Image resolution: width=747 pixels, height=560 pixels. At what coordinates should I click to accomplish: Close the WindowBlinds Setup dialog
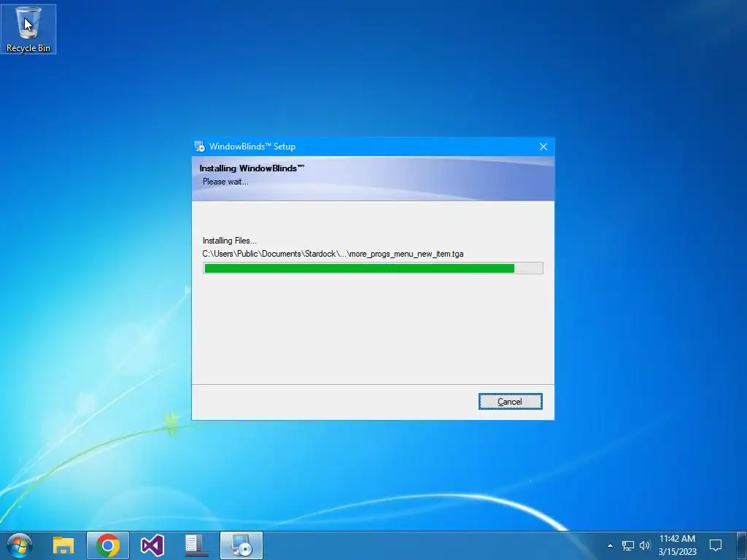point(543,147)
